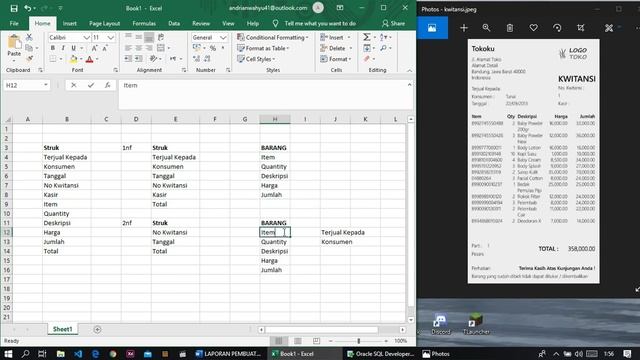640x360 pixels.
Task: Confirm entry with the checkmark icon
Action: [x=91, y=85]
